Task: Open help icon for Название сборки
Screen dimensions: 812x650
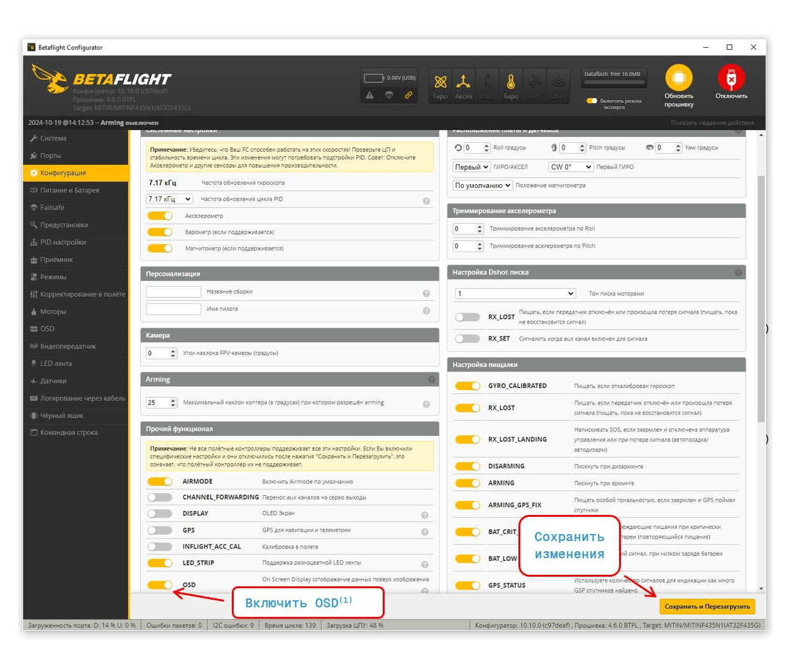Action: tap(426, 293)
